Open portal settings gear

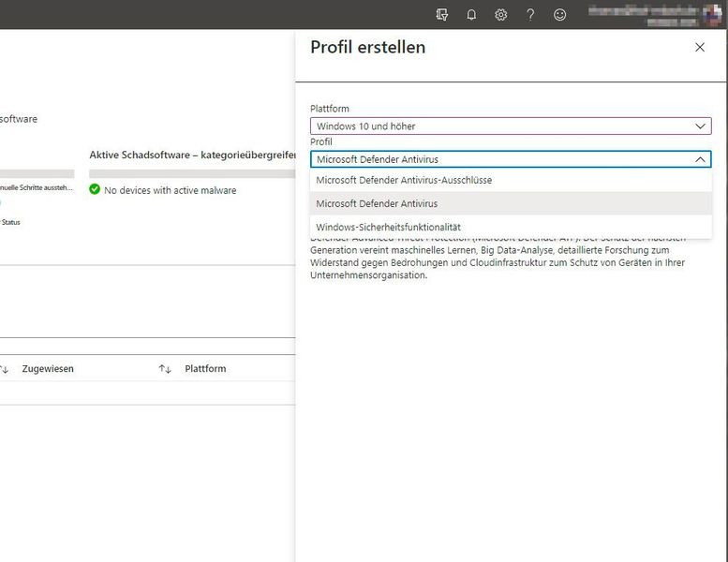[500, 15]
